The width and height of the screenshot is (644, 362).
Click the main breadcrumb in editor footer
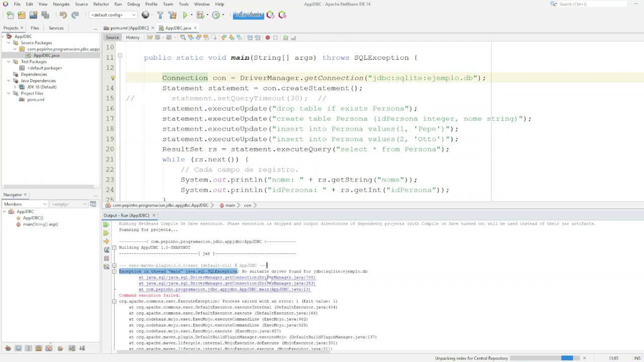click(230, 205)
